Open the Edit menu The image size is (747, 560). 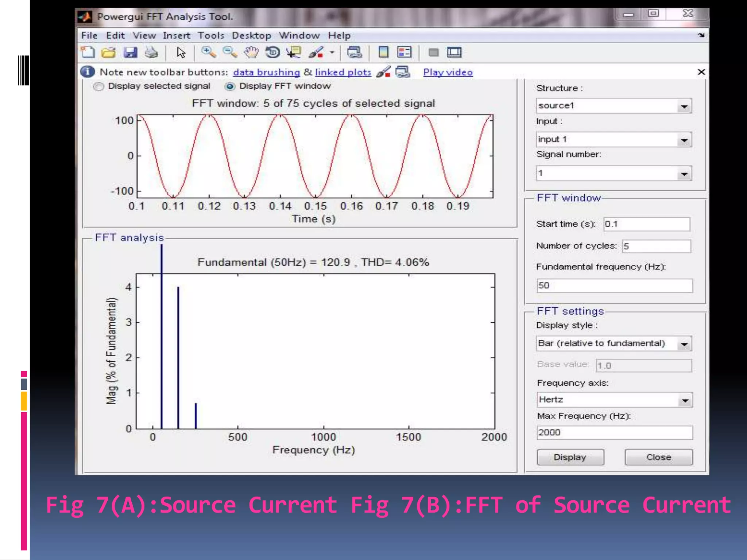point(115,35)
